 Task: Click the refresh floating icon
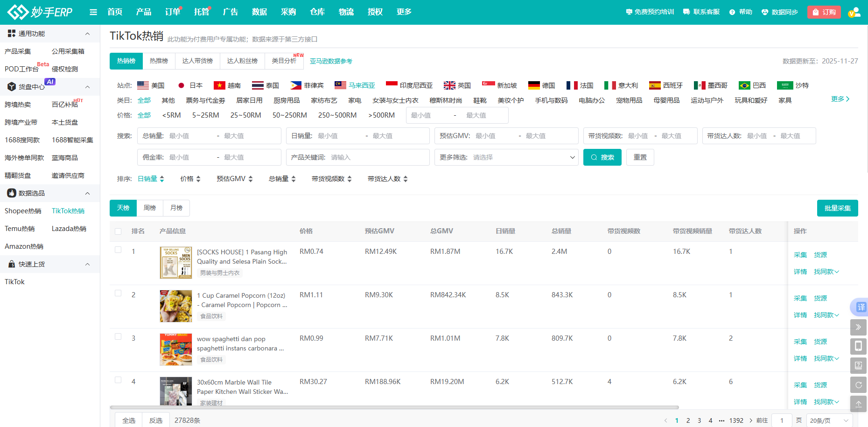coord(858,385)
